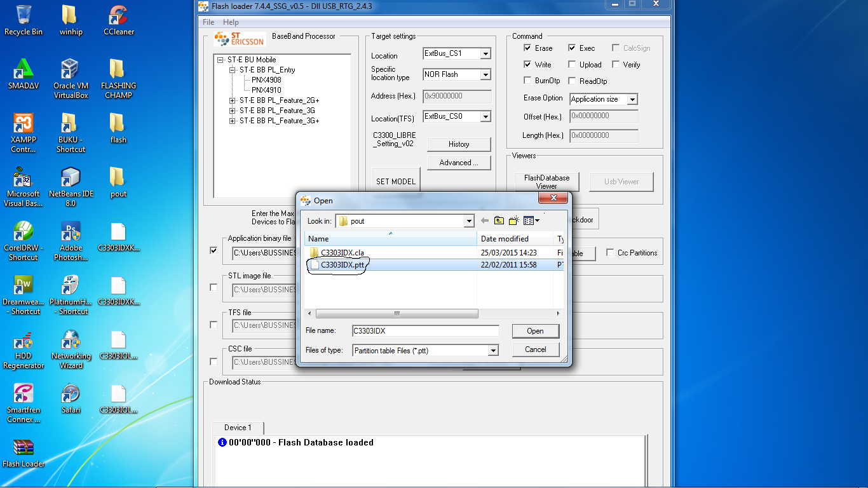This screenshot has height=488, width=868.
Task: Enable the Verify checkbox
Action: pos(616,64)
